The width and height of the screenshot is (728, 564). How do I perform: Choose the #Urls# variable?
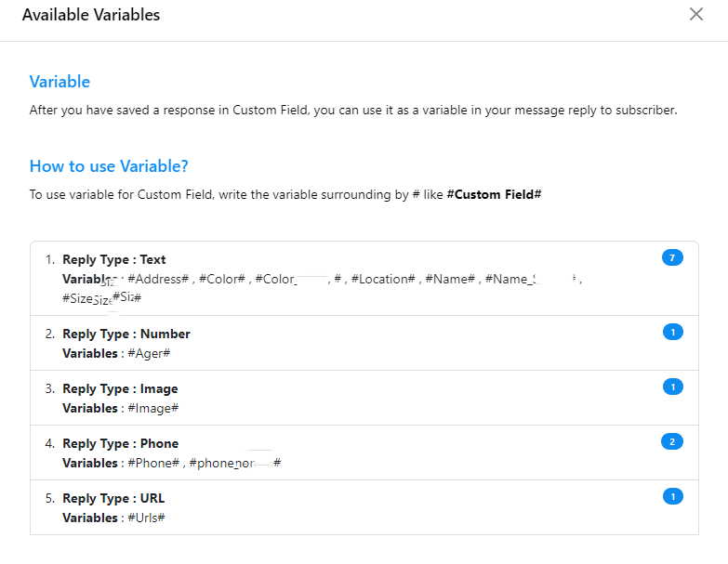[x=146, y=518]
